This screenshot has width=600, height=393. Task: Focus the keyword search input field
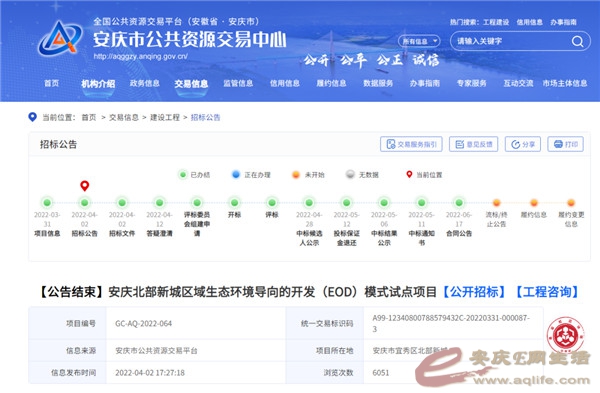(512, 41)
